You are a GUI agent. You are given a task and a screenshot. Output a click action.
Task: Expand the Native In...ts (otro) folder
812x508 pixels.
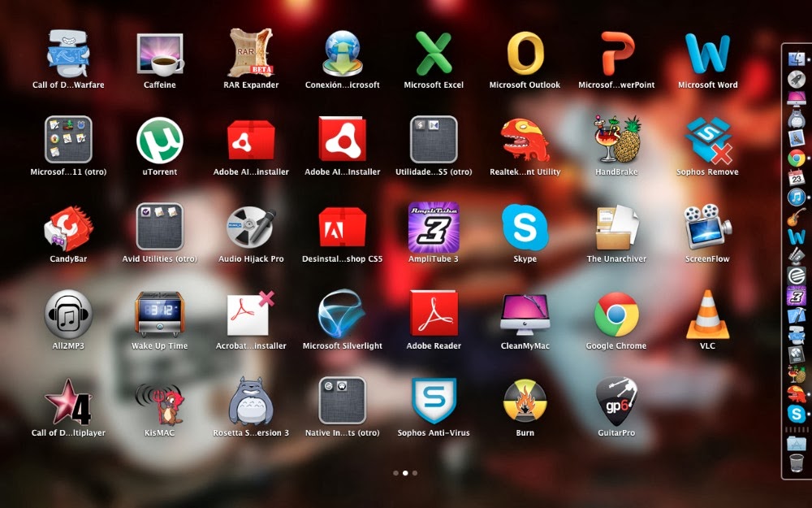pyautogui.click(x=342, y=402)
